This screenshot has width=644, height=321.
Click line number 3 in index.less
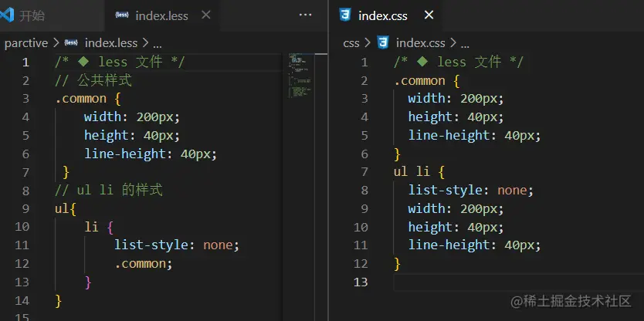pyautogui.click(x=25, y=99)
